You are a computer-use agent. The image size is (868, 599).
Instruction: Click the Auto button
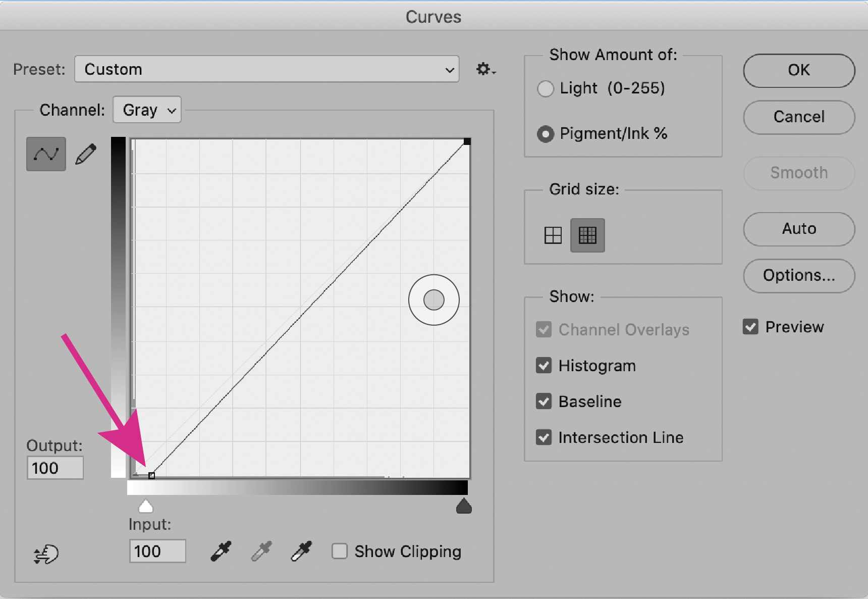[798, 229]
